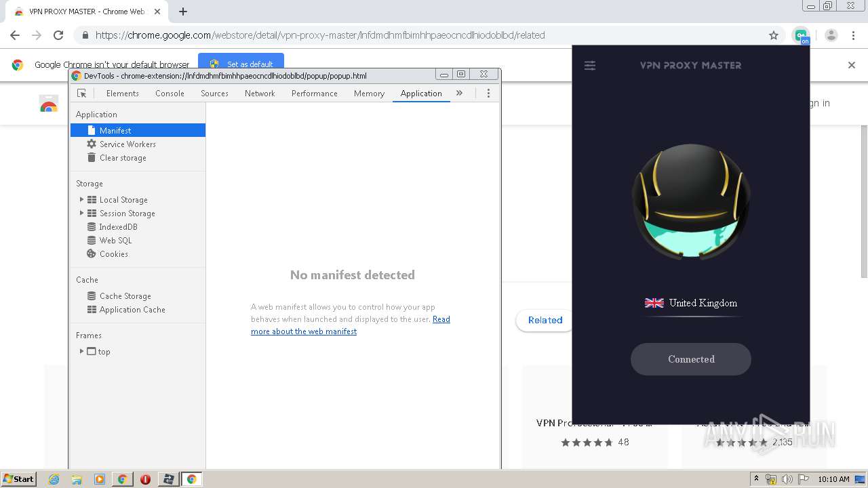868x488 pixels.
Task: Show more DevTools tabs with the double chevron
Action: [459, 94]
